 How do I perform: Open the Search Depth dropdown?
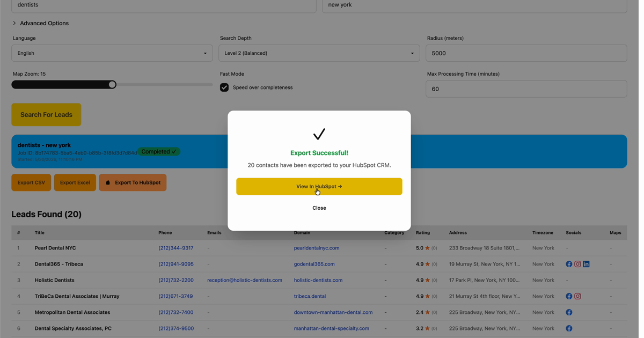click(x=319, y=53)
